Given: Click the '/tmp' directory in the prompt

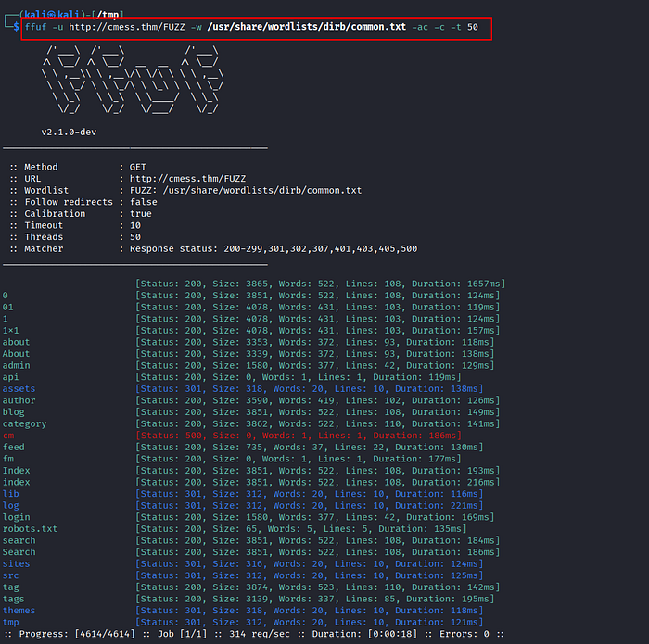Looking at the screenshot, I should point(108,15).
